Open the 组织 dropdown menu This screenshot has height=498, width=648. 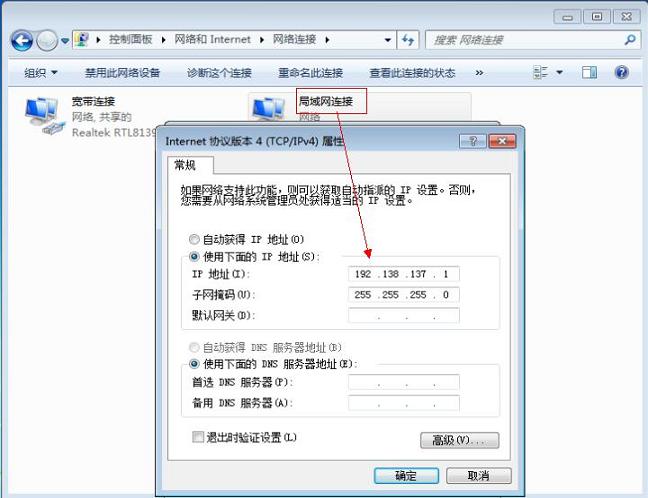click(41, 73)
